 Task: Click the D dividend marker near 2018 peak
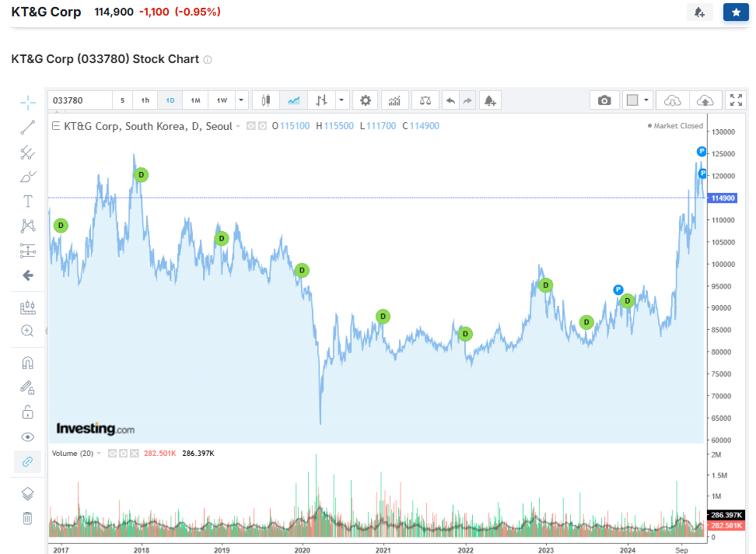click(x=141, y=174)
